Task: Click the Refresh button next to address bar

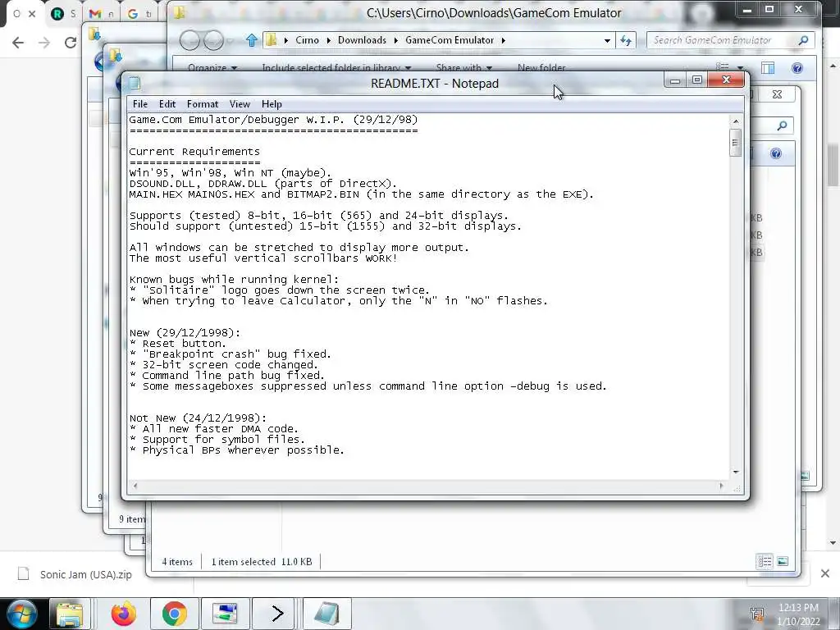Action: tap(626, 40)
